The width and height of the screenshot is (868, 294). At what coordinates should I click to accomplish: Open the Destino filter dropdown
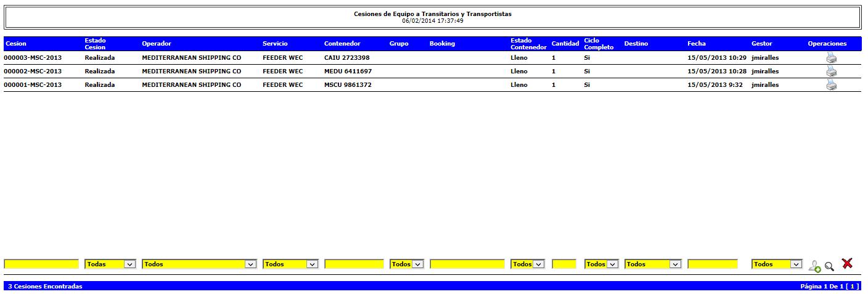653,264
